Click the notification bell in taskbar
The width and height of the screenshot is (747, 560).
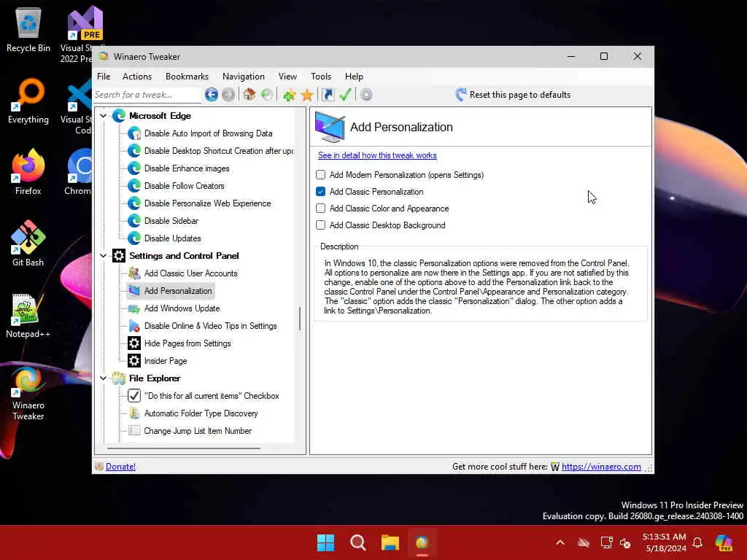tap(697, 542)
